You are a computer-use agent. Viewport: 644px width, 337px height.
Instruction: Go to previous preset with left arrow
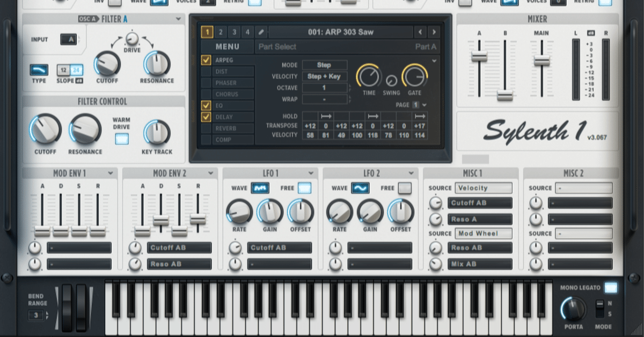420,32
